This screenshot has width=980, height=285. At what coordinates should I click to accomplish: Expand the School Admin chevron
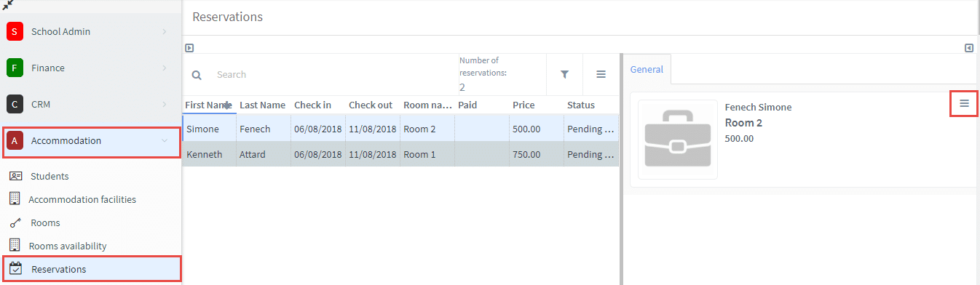tap(165, 32)
